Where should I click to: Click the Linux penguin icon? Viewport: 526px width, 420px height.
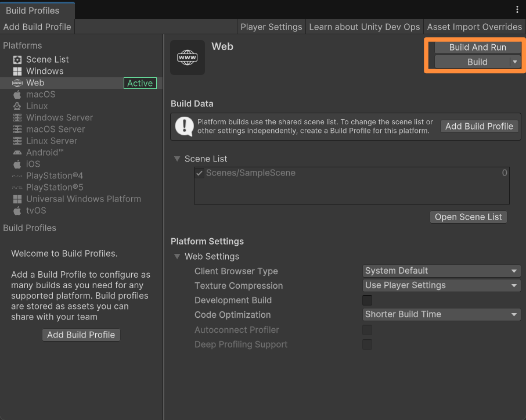pyautogui.click(x=17, y=106)
